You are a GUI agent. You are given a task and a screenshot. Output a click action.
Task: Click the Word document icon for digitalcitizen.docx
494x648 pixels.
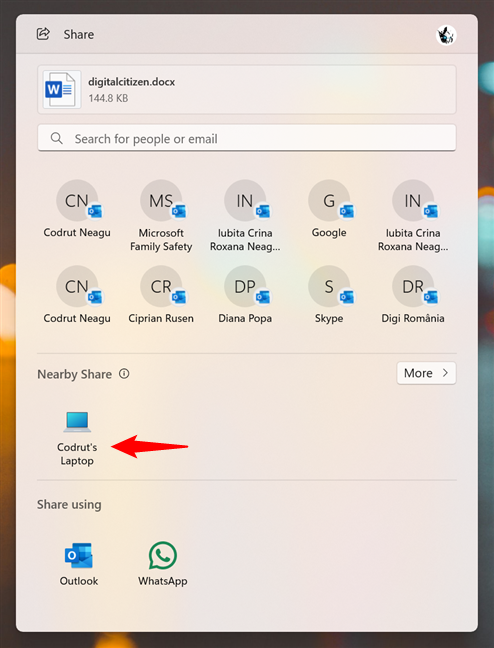(x=60, y=89)
